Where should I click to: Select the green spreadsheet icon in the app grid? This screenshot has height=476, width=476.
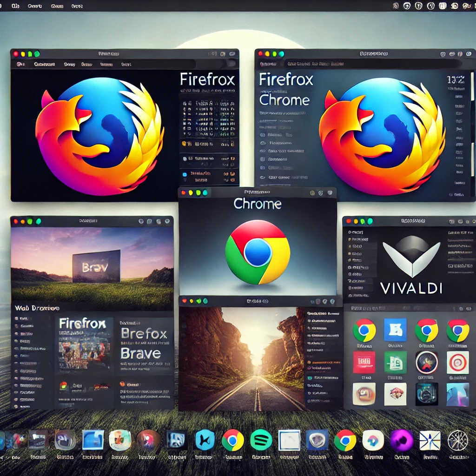[x=395, y=362]
